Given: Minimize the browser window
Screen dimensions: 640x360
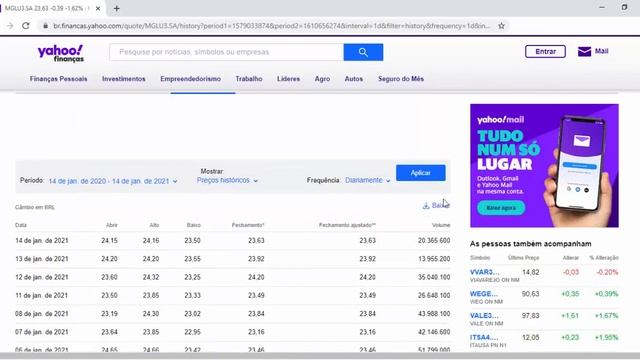Looking at the screenshot, I should [x=602, y=7].
